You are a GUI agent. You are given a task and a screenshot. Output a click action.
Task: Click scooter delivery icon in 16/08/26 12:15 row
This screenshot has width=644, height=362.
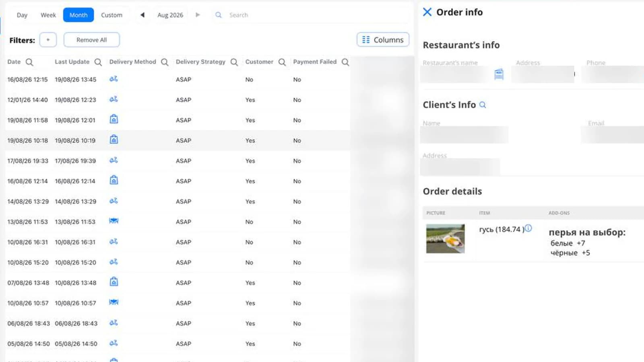(x=114, y=79)
